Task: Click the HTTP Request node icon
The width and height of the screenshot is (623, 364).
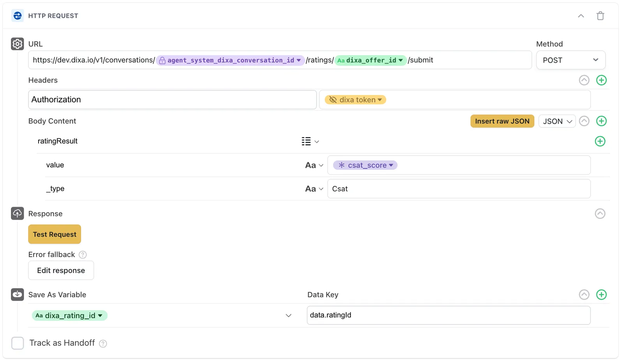Action: click(x=18, y=16)
